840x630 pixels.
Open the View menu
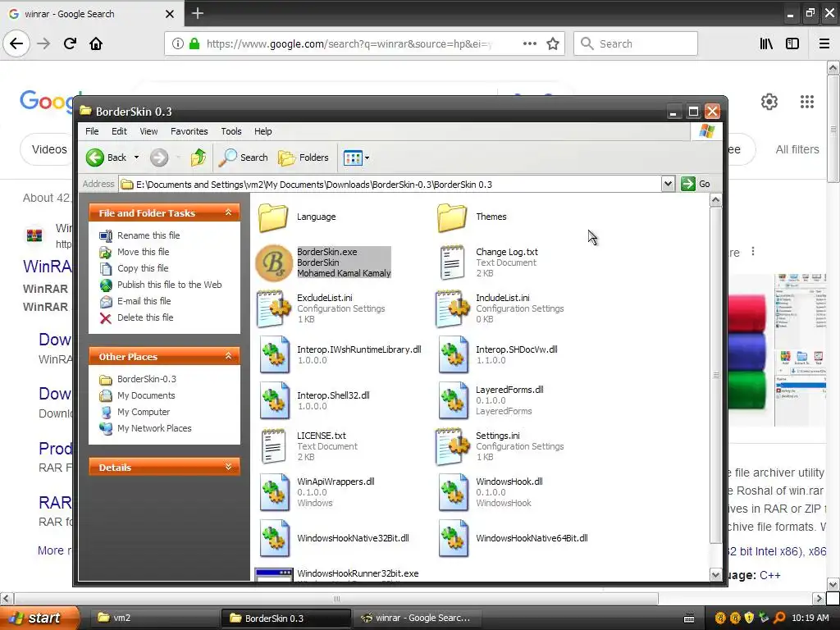click(x=148, y=131)
